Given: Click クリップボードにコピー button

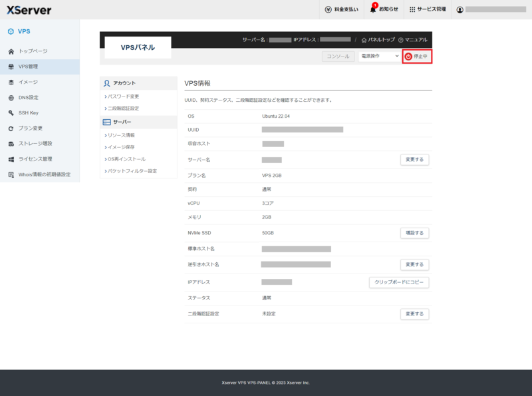Looking at the screenshot, I should [399, 282].
